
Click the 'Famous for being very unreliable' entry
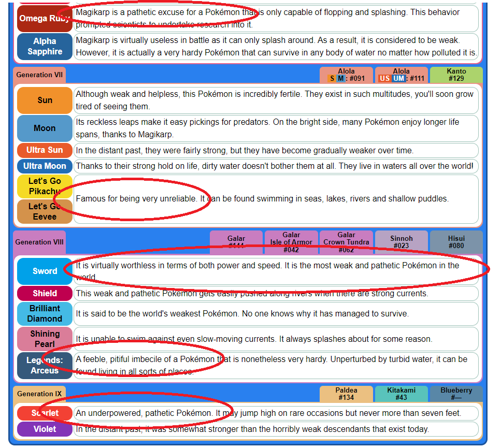tap(276, 199)
